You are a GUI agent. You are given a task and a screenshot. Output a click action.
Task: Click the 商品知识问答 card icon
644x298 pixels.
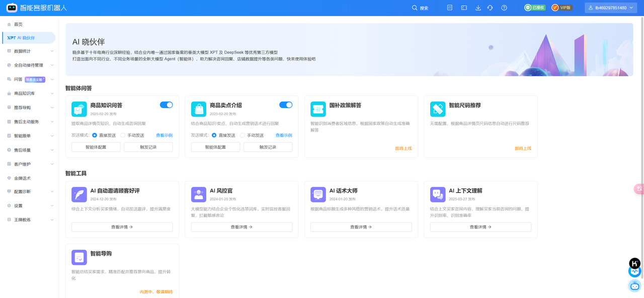(x=79, y=109)
